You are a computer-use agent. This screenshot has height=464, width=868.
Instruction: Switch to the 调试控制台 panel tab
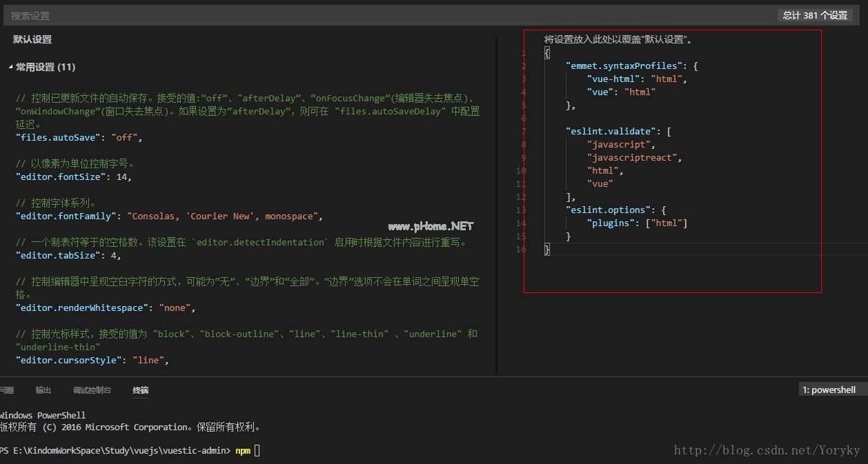(x=92, y=390)
